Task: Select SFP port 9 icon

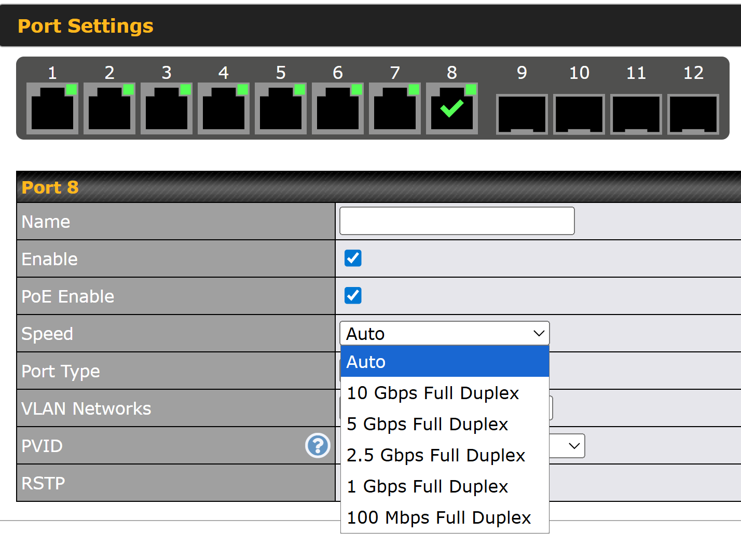Action: (x=522, y=114)
